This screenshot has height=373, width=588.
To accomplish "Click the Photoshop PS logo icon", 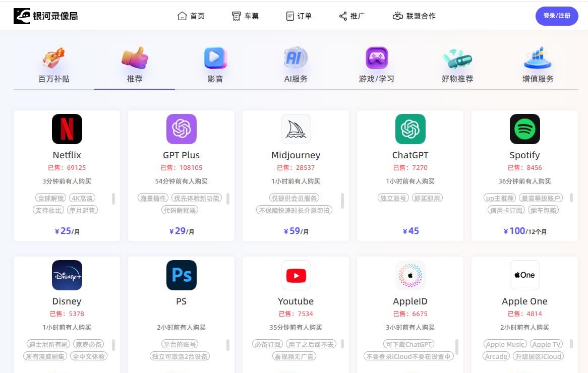I will 182,275.
